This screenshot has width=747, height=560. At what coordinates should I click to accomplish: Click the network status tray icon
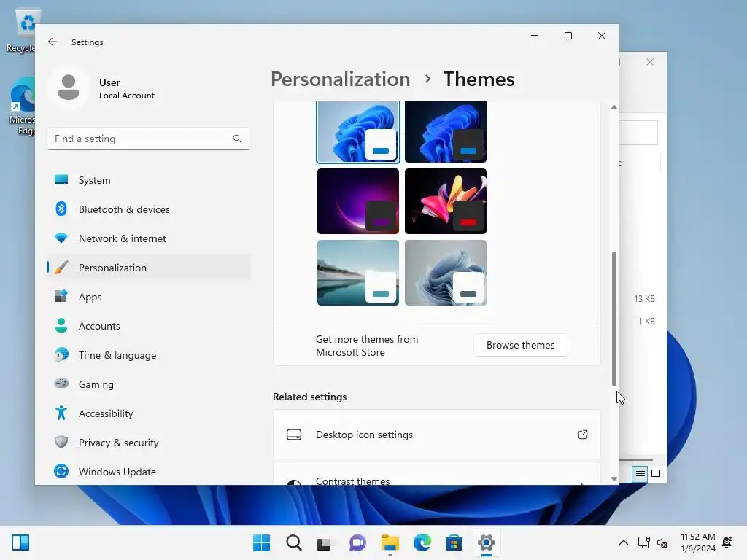(644, 542)
